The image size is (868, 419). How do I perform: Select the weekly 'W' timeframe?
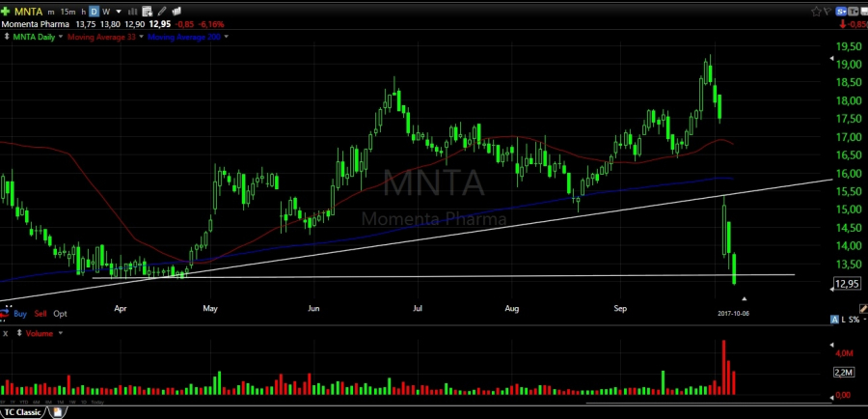pos(106,12)
